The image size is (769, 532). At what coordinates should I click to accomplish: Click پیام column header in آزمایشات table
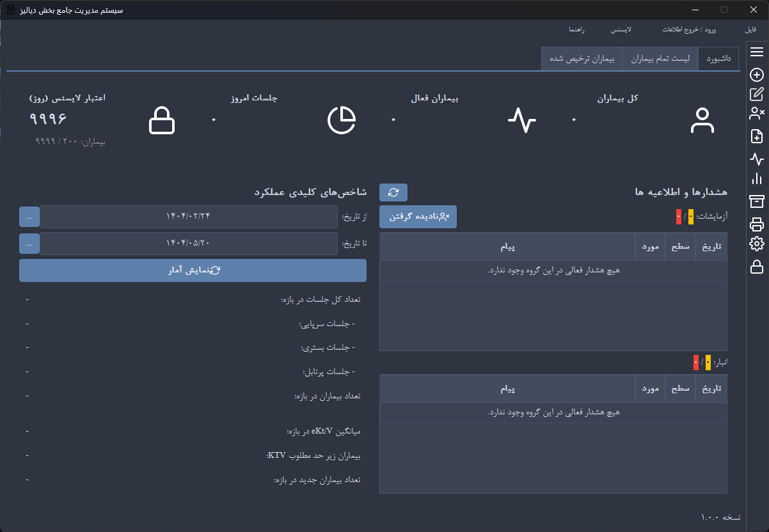tap(508, 247)
